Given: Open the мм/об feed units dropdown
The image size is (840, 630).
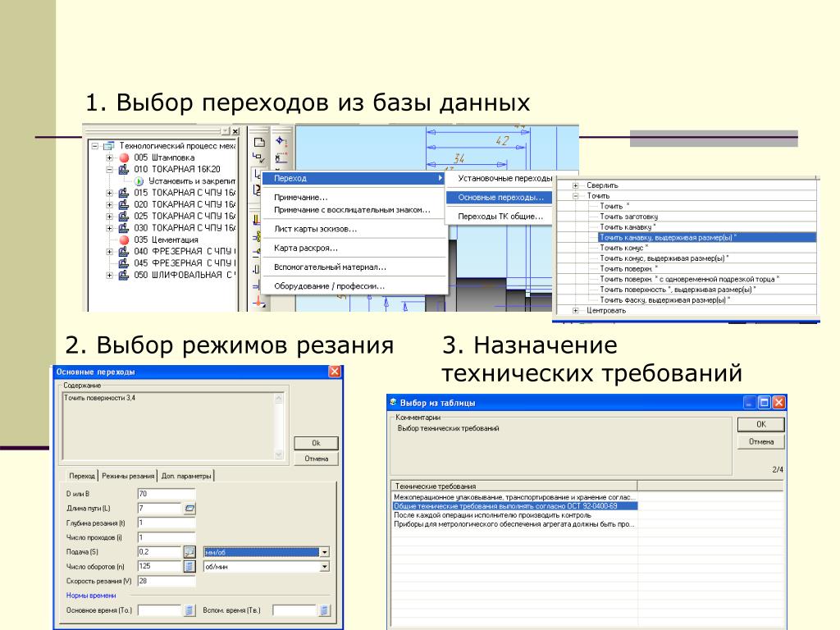Looking at the screenshot, I should [x=324, y=552].
